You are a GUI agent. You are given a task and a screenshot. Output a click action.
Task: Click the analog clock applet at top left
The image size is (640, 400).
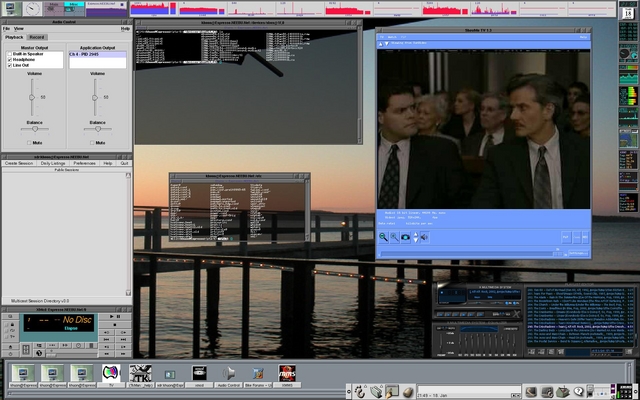[x=32, y=9]
